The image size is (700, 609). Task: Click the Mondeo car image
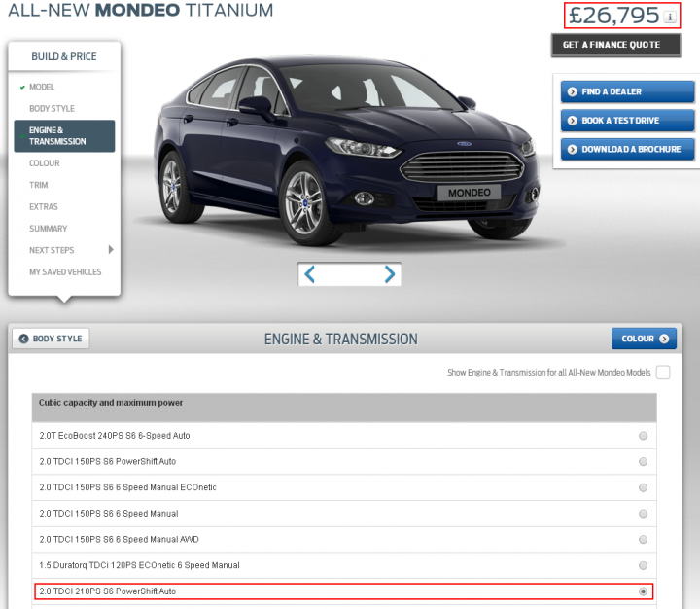(x=346, y=152)
